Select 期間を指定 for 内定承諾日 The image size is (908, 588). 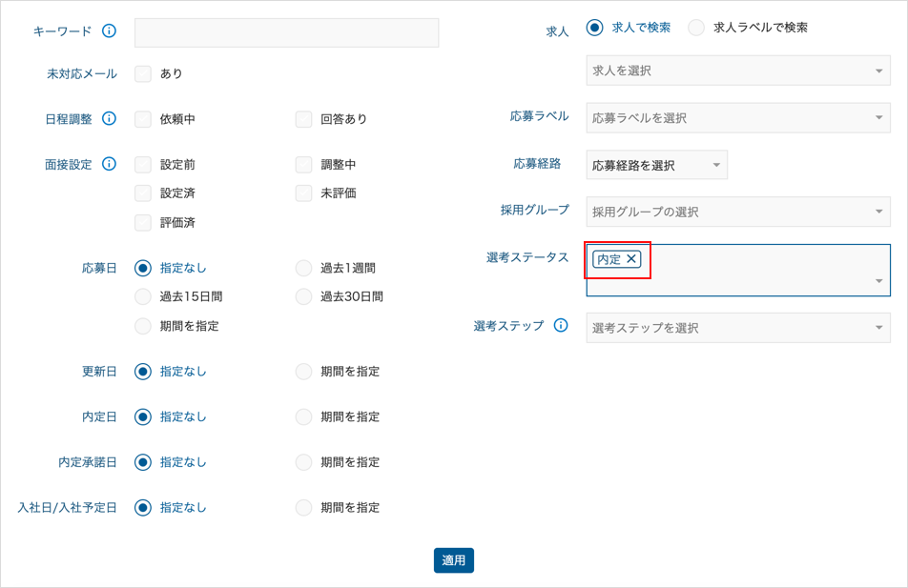point(304,462)
